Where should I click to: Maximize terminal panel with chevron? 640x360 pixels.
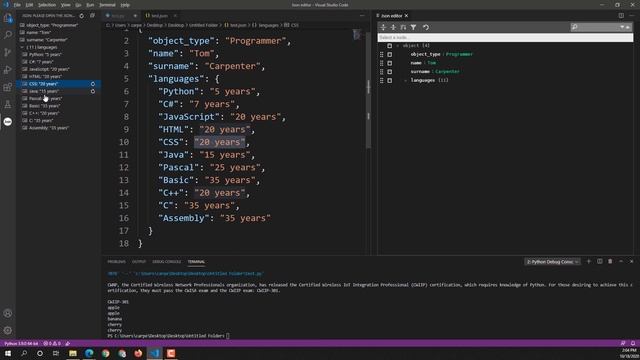[621, 261]
